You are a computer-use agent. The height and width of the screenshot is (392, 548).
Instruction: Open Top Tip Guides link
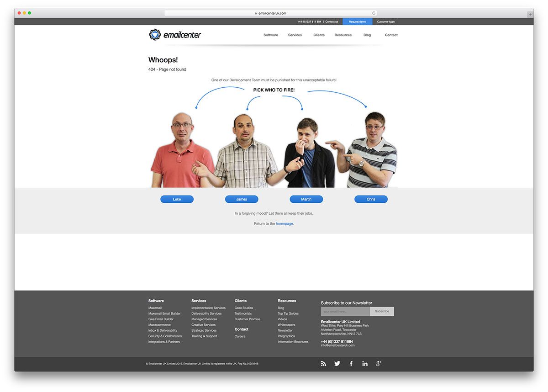tap(288, 313)
